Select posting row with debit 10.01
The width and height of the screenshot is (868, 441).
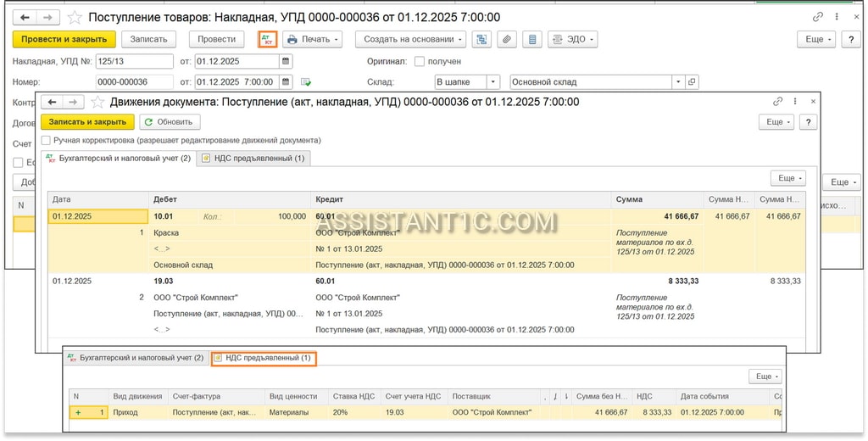426,241
